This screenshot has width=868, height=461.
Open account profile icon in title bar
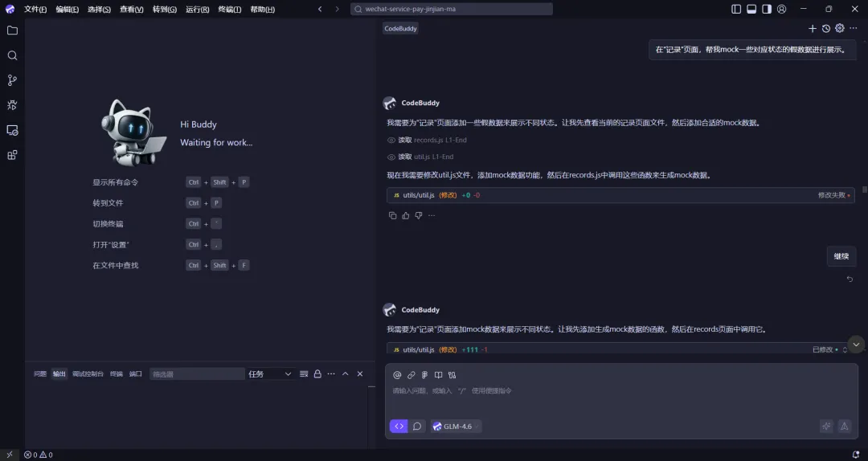(x=782, y=9)
